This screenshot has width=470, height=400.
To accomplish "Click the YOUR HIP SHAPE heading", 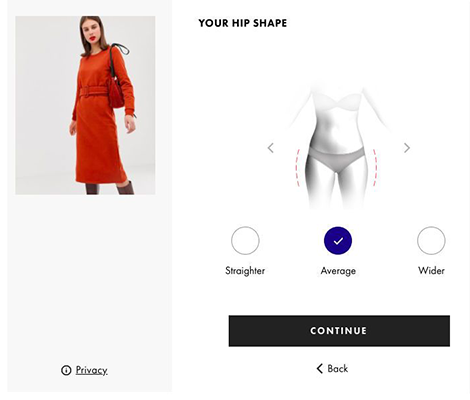I will (x=243, y=23).
